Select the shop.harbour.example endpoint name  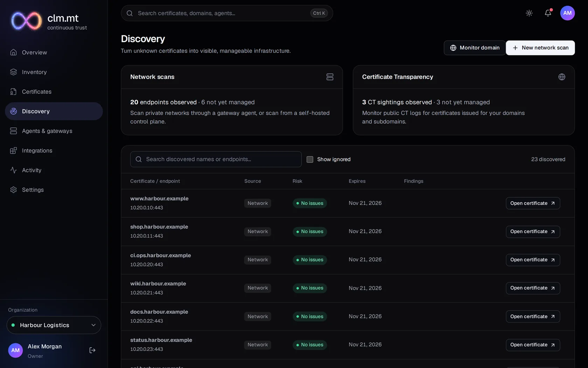point(159,227)
